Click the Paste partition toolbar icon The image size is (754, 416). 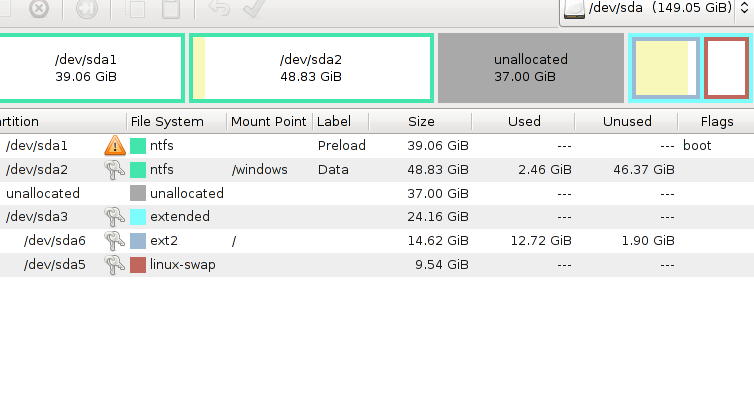(171, 8)
